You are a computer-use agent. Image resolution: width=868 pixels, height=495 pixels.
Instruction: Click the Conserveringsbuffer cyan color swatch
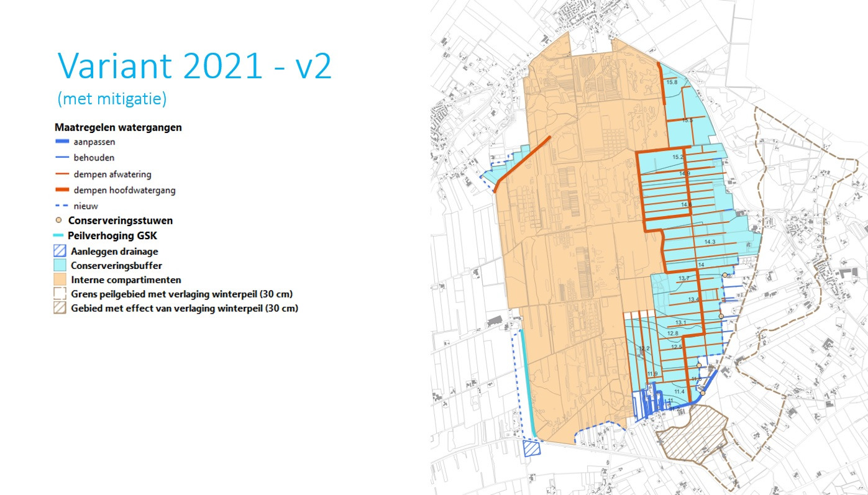[x=60, y=266]
